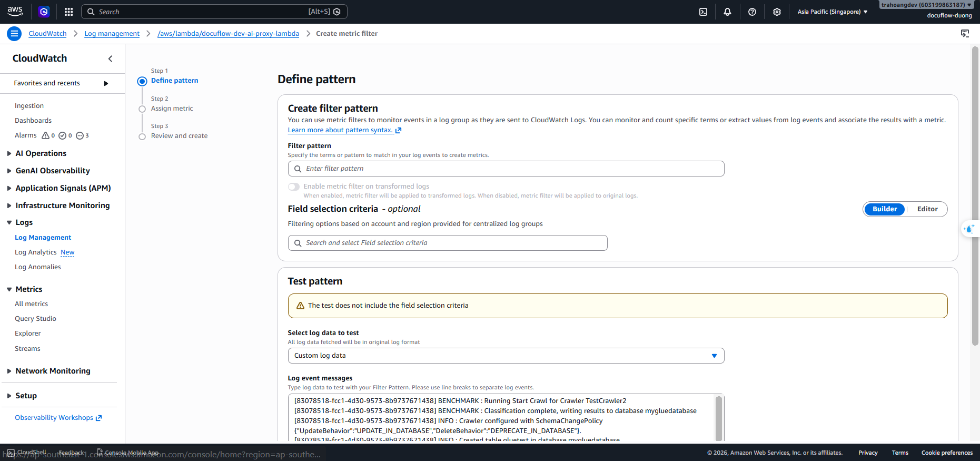Screen dimensions: 980x461
Task: Click the log event messages scrollbar
Action: pyautogui.click(x=719, y=418)
